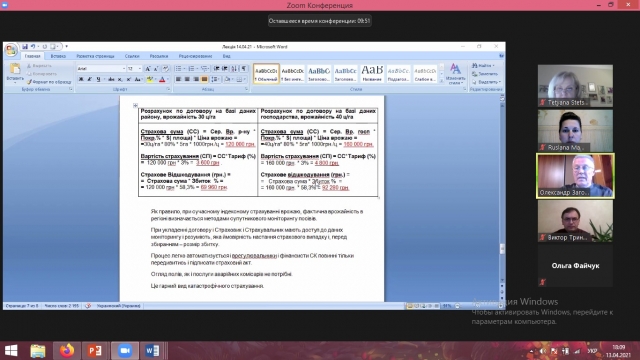Click the Найти find button
This screenshot has width=640, height=360.
pyautogui.click(x=483, y=65)
